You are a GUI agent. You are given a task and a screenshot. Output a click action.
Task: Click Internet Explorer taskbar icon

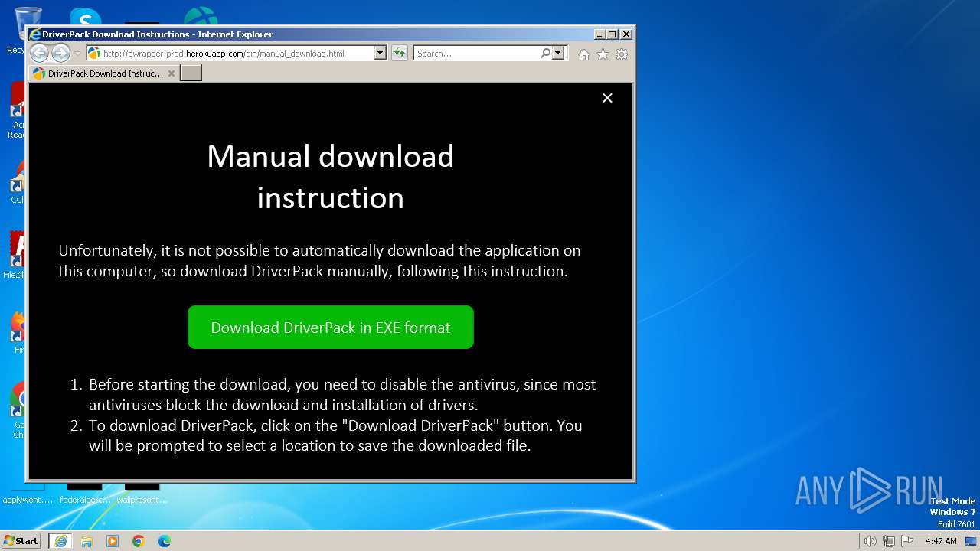click(60, 540)
